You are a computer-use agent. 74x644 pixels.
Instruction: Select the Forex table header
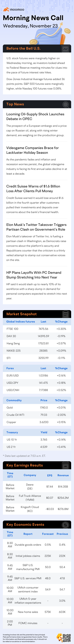coord(10,368)
